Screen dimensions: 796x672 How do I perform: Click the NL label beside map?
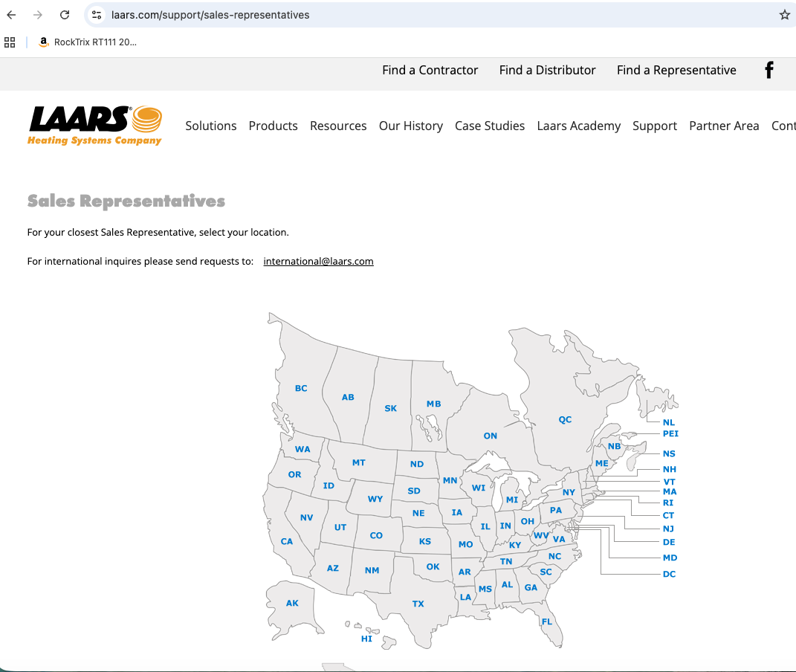669,423
